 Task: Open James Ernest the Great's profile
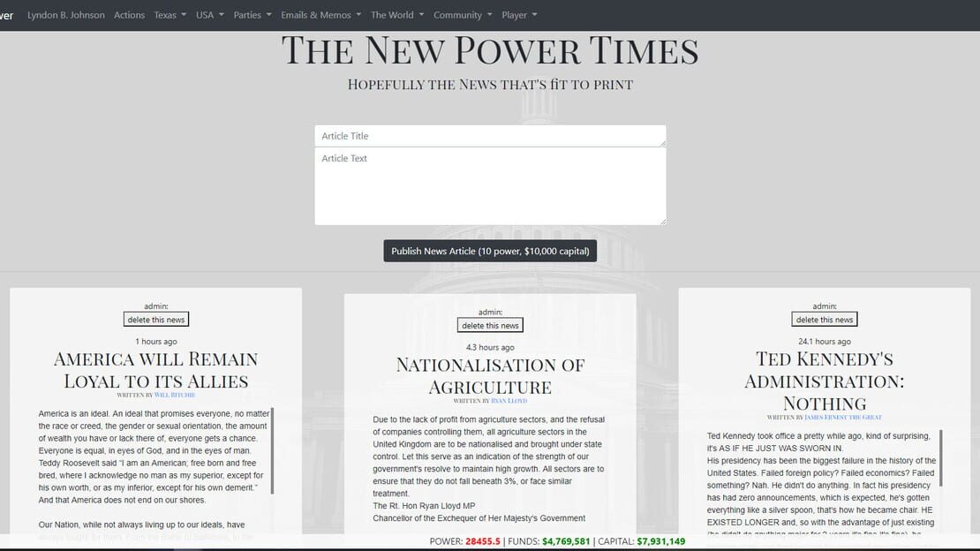coord(843,417)
